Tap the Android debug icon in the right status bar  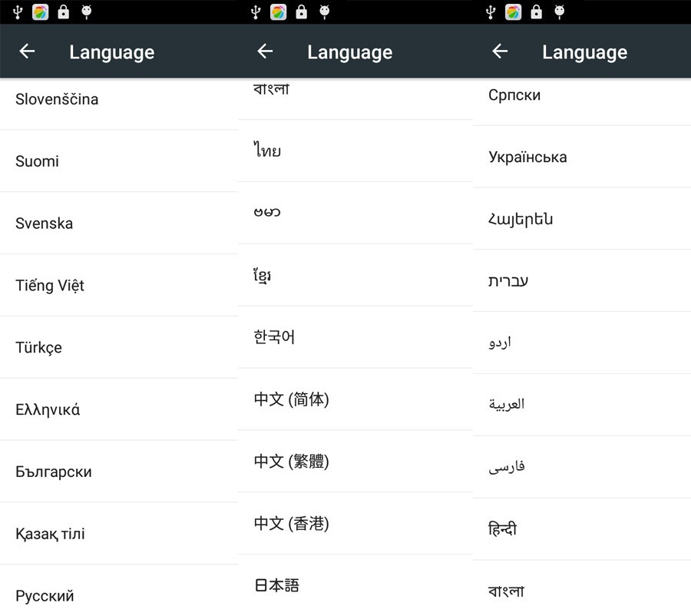tap(560, 12)
